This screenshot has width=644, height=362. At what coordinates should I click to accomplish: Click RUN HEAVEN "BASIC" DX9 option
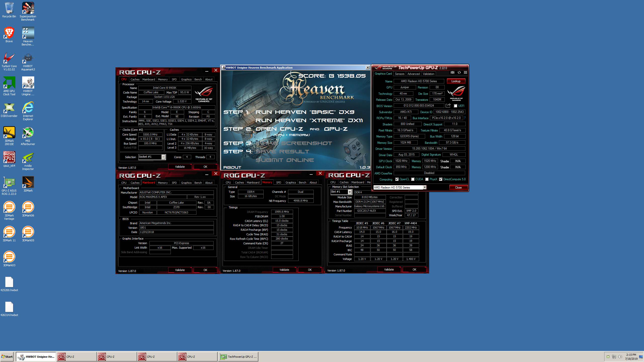[305, 112]
